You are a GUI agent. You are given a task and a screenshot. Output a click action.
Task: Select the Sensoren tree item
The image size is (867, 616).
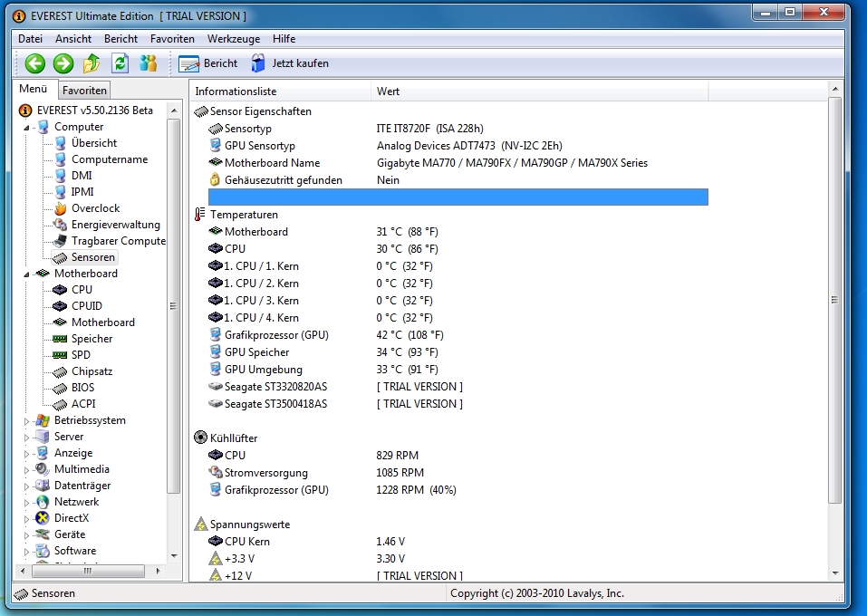[x=92, y=257]
